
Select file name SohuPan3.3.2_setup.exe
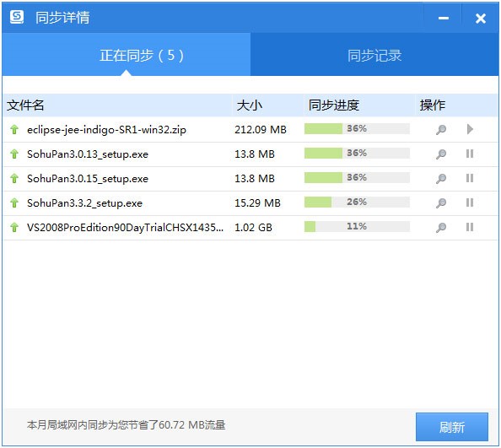(84, 203)
